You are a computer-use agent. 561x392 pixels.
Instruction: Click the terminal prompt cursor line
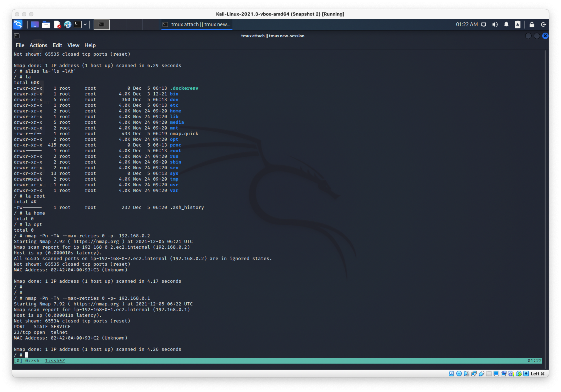pos(21,355)
